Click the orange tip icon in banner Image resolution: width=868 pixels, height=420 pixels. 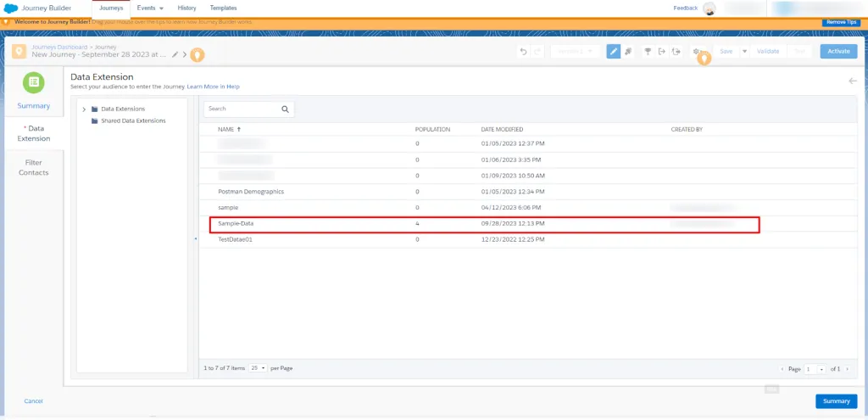[x=6, y=21]
